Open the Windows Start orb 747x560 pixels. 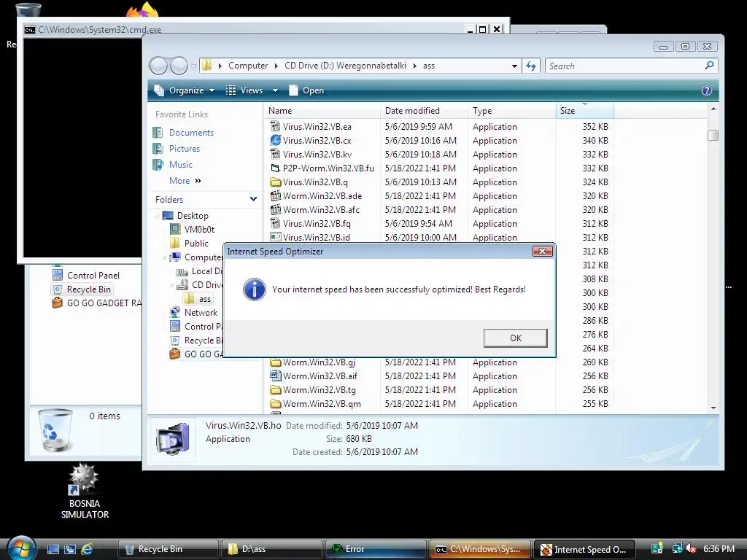[21, 548]
